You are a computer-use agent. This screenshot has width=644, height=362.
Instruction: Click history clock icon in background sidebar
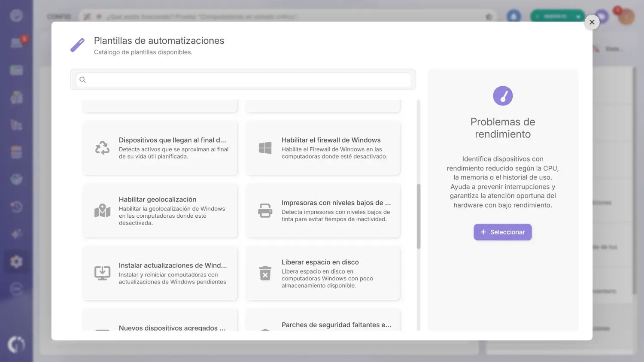[x=16, y=207]
